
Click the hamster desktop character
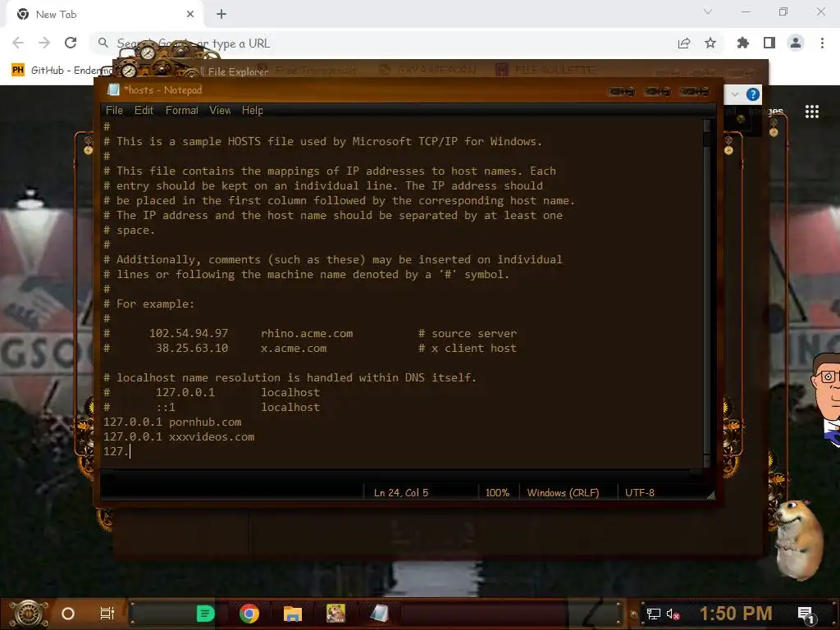click(798, 540)
